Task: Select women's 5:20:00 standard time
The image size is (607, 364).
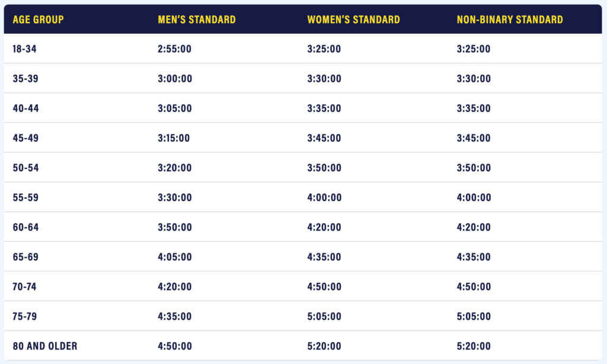Action: click(324, 346)
